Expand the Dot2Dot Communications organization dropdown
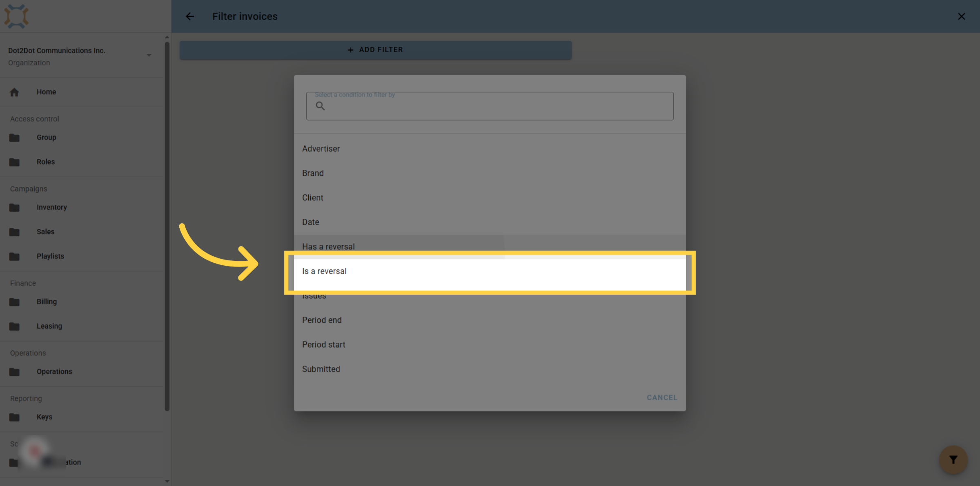The height and width of the screenshot is (486, 980). pos(149,55)
